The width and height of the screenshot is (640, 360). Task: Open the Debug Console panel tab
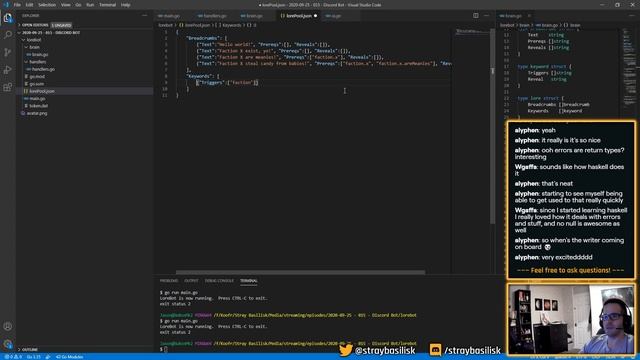tap(219, 281)
